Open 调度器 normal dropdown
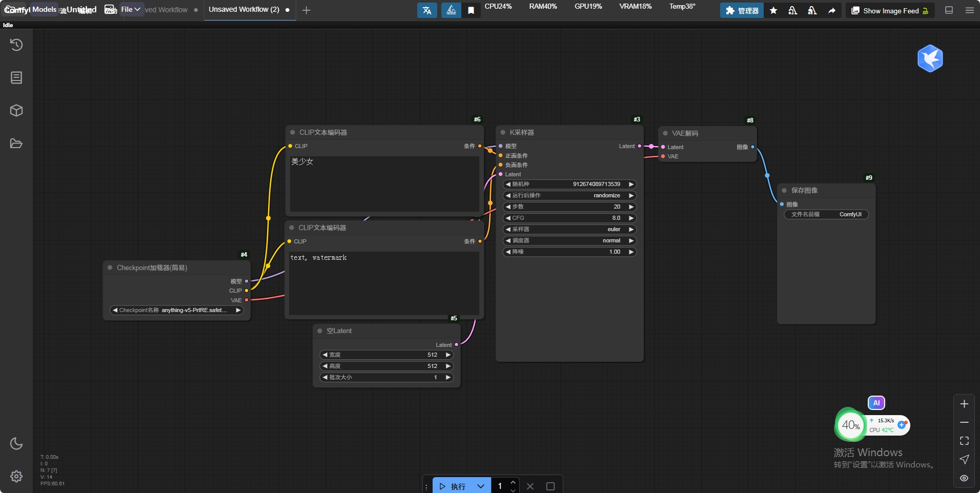This screenshot has height=493, width=980. coord(569,240)
